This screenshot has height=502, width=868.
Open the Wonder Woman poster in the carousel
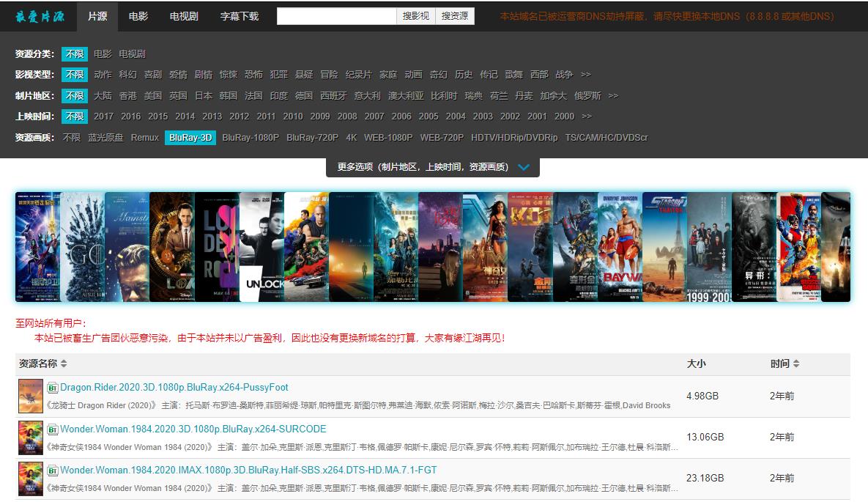pyautogui.click(x=486, y=247)
